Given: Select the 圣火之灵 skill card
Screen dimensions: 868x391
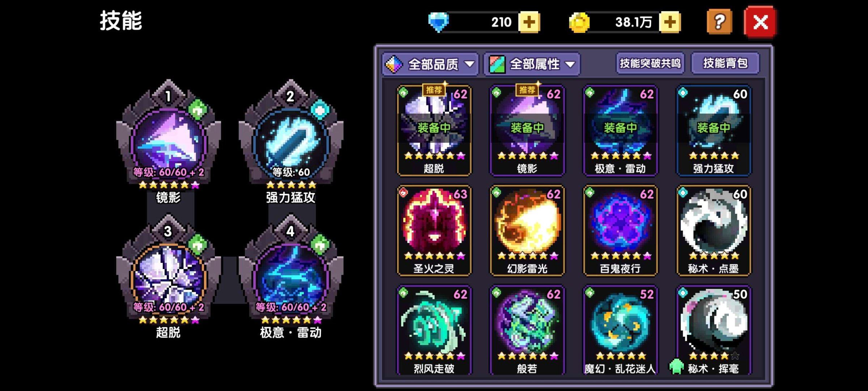Looking at the screenshot, I should point(434,231).
